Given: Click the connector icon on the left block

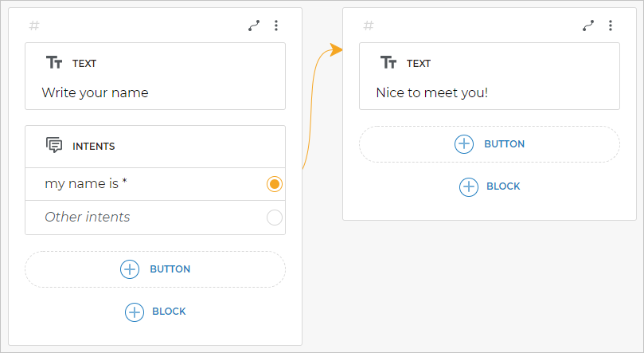Looking at the screenshot, I should 254,25.
